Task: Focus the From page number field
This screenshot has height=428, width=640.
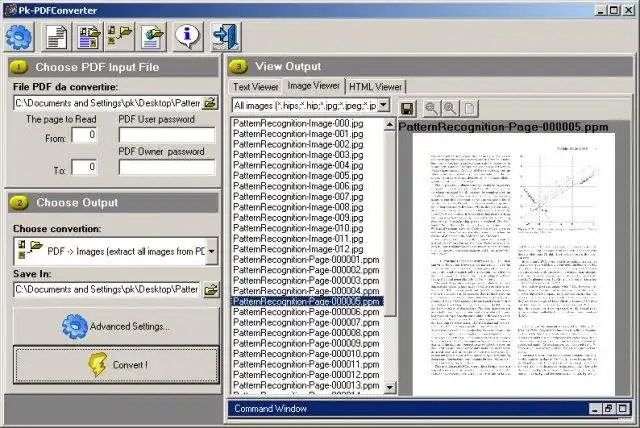Action: (84, 135)
